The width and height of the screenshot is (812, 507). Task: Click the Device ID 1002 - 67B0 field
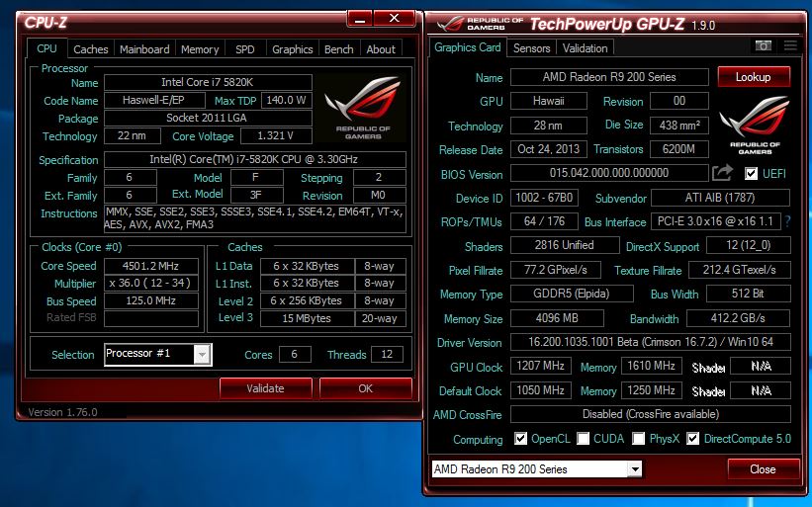pos(544,198)
